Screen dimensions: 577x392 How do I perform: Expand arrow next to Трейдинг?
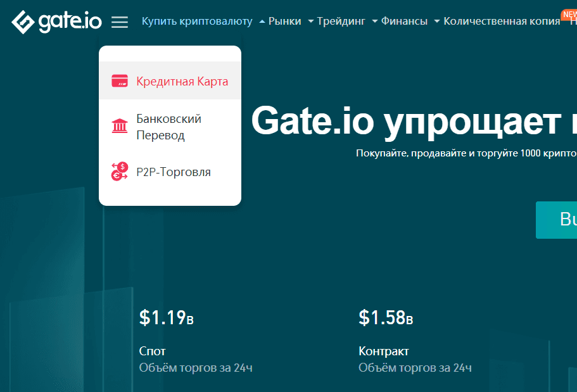[x=375, y=22]
